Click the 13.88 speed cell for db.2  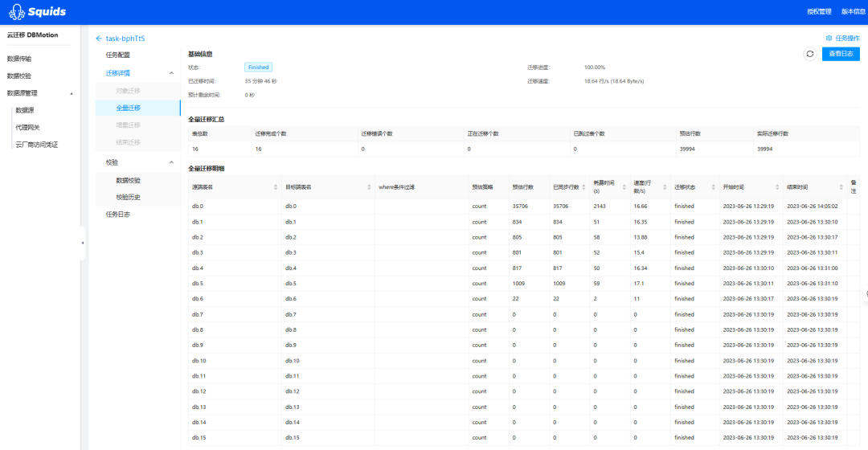pyautogui.click(x=641, y=237)
